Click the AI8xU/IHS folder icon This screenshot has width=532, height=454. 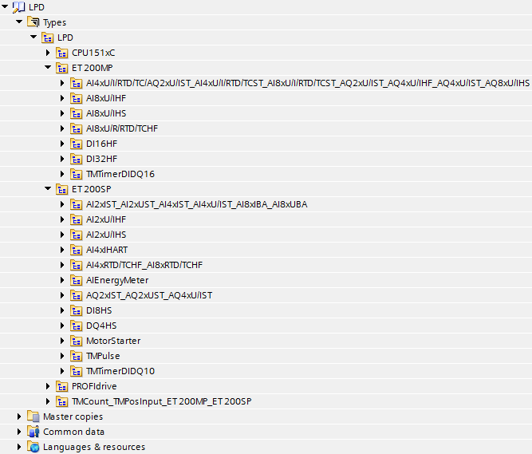[x=76, y=114]
